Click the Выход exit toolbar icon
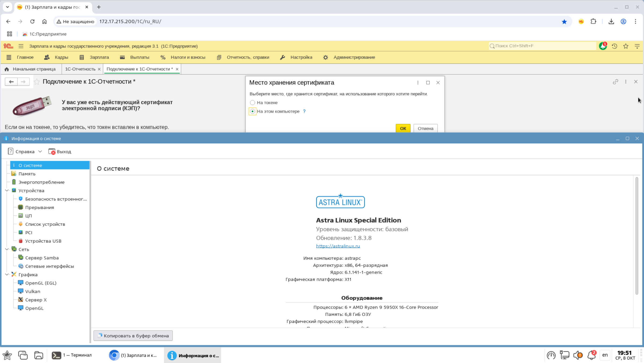Screen dimensions: 644x363 click(x=52, y=152)
